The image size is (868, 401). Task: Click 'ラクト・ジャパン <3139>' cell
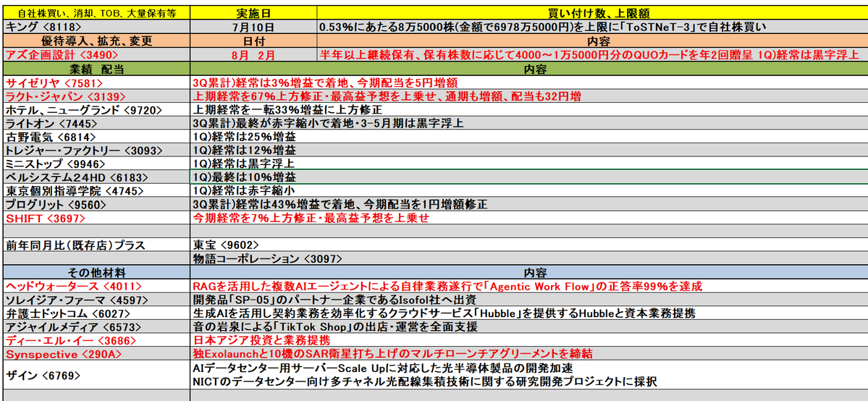[97, 96]
